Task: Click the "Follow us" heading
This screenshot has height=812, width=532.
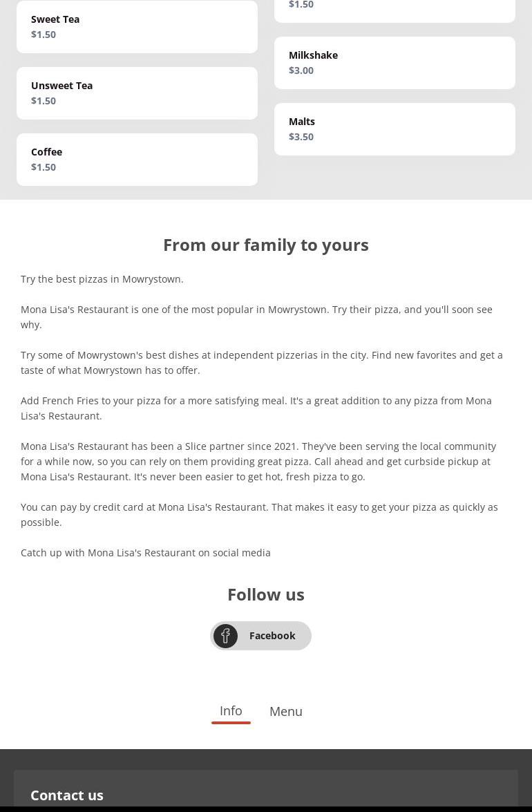Action: coord(266,594)
